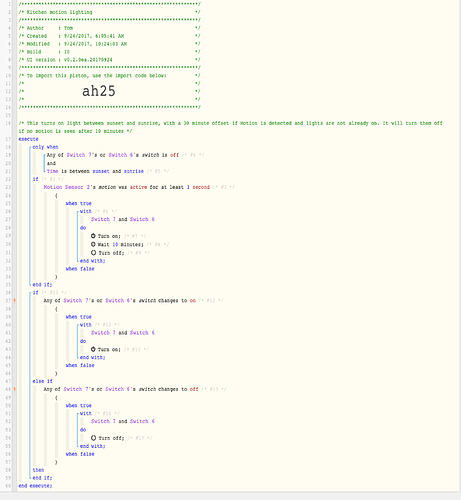Image resolution: width=461 pixels, height=500 pixels.
Task: Click the 'Motion Sensor 2' device name
Action: tap(67, 187)
